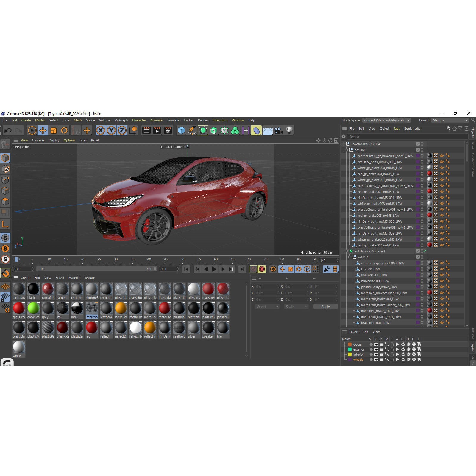Open the World coordinate dropdown

(267, 307)
